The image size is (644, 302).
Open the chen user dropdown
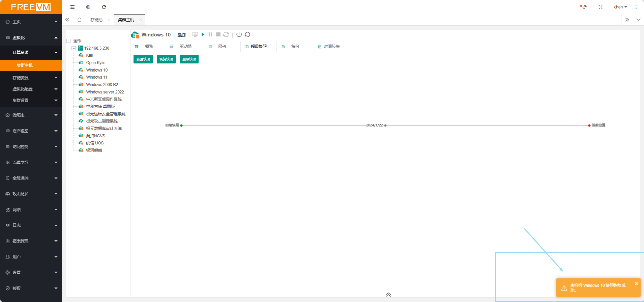click(620, 7)
